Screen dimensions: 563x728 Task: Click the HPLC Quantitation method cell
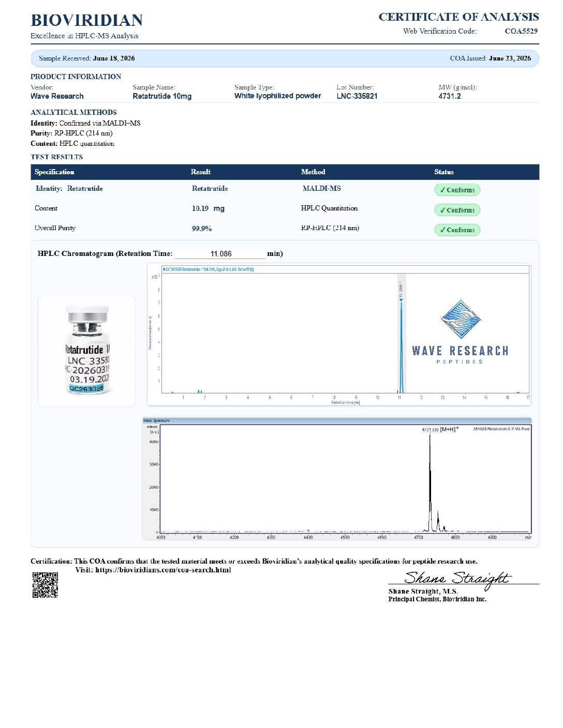(329, 208)
